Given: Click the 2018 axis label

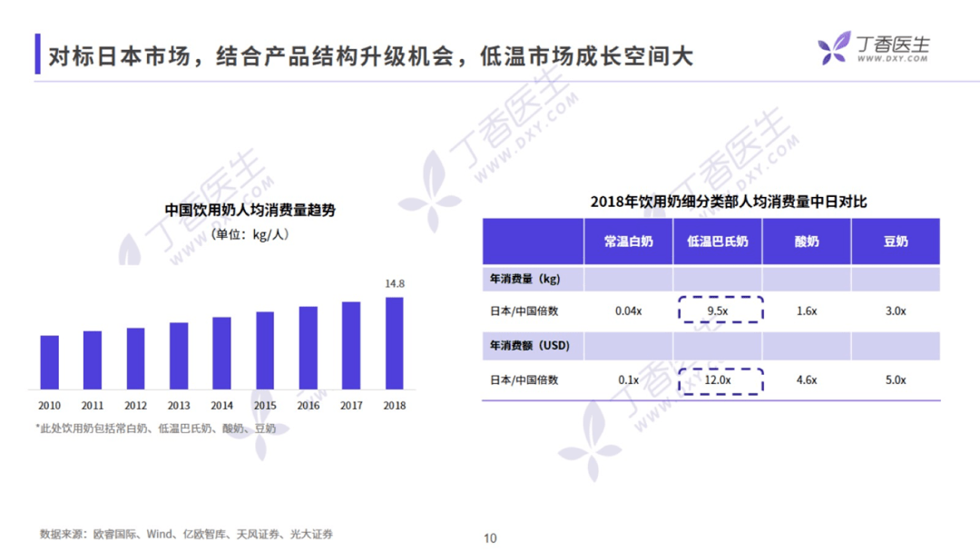Looking at the screenshot, I should (395, 406).
